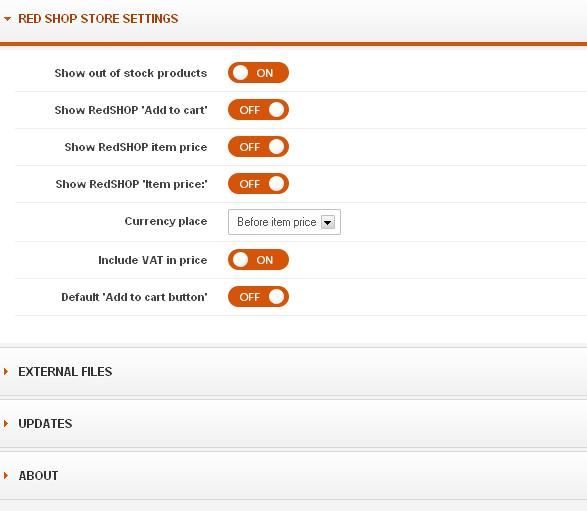Enable Show RedSHOP 'Add to cart' switch

click(x=258, y=110)
